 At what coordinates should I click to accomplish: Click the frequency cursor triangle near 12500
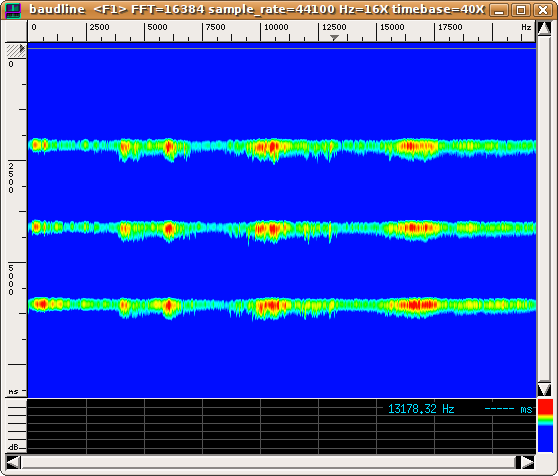pyautogui.click(x=334, y=37)
